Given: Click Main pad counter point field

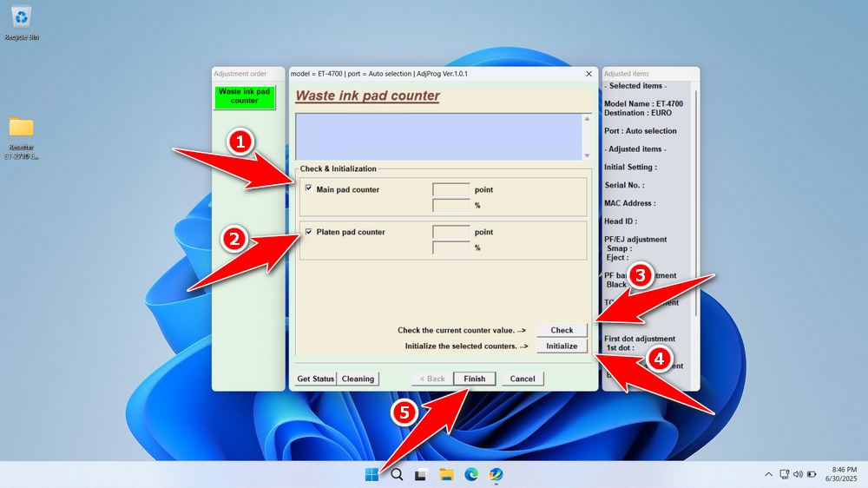Looking at the screenshot, I should [x=451, y=189].
